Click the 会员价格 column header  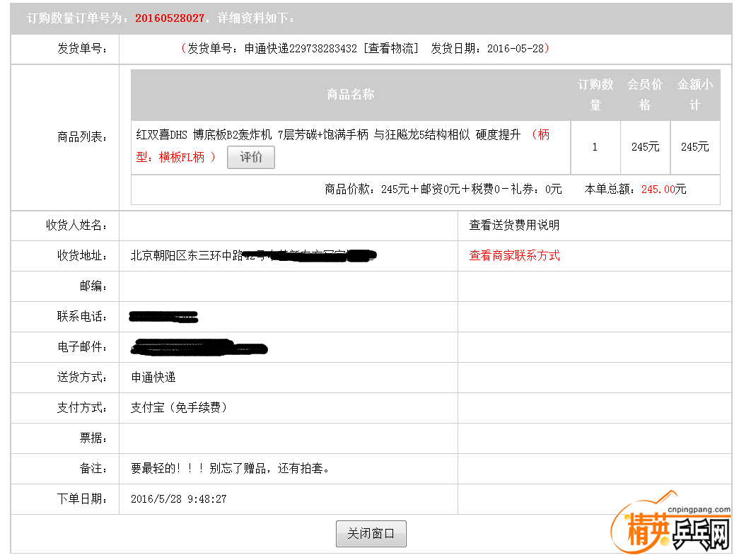(x=645, y=95)
